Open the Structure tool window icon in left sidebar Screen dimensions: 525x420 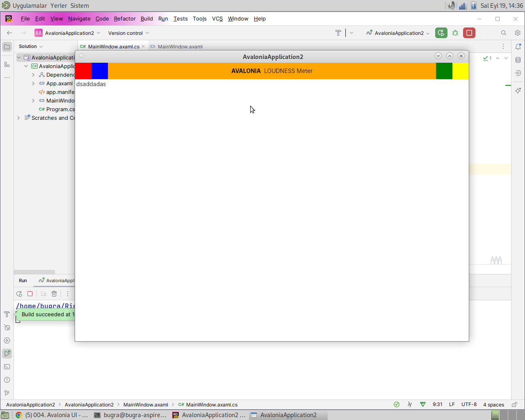point(7,64)
